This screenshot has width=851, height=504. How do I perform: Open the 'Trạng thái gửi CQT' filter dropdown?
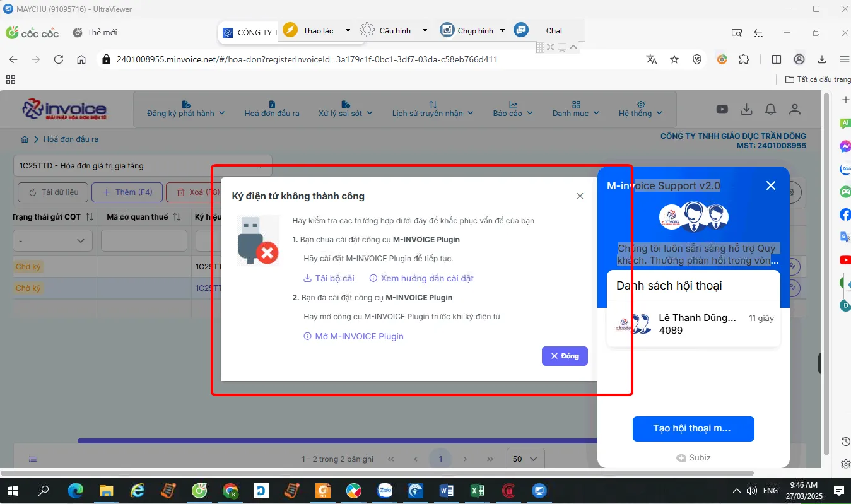pyautogui.click(x=53, y=240)
